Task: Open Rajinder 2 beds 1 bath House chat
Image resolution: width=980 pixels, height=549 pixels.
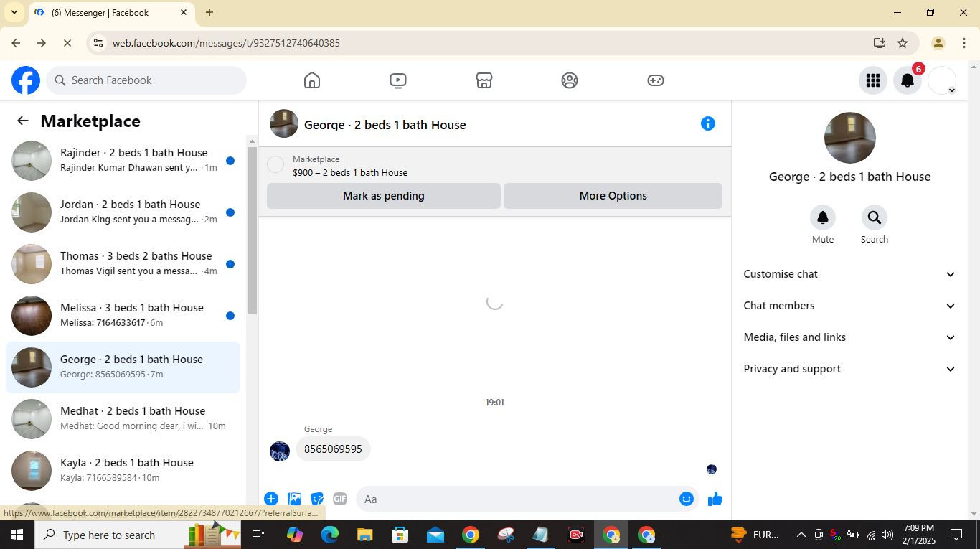Action: (x=123, y=161)
